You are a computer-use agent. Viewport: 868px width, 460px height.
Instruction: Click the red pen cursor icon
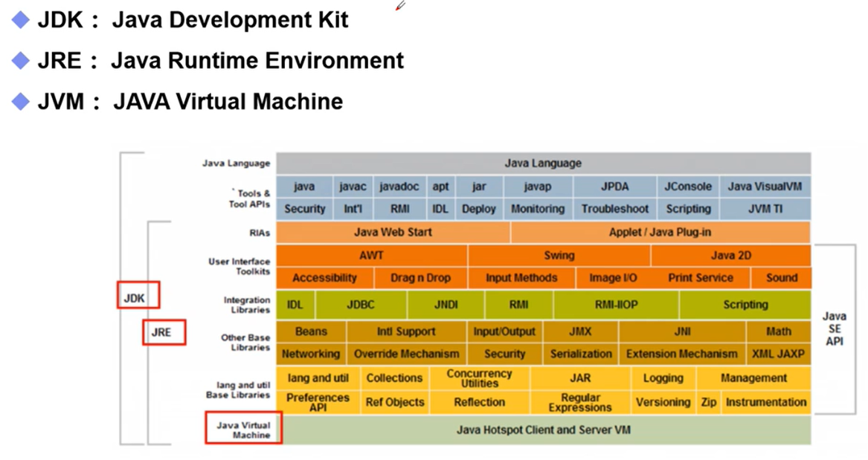401,5
